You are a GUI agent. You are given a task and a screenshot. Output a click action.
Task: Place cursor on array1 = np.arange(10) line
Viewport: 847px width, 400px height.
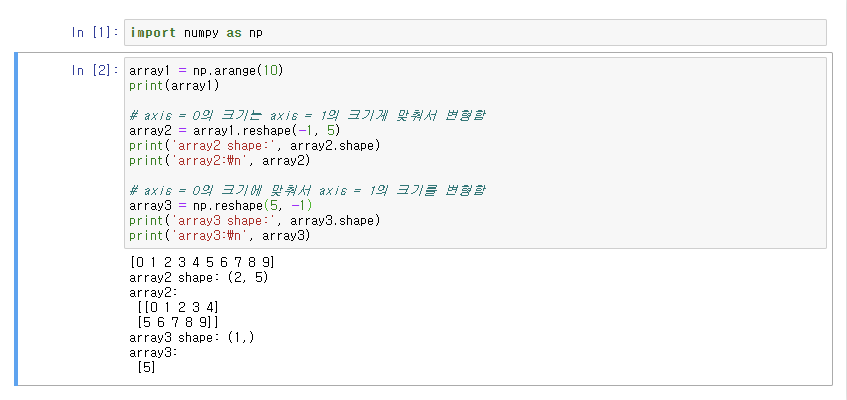coord(206,70)
